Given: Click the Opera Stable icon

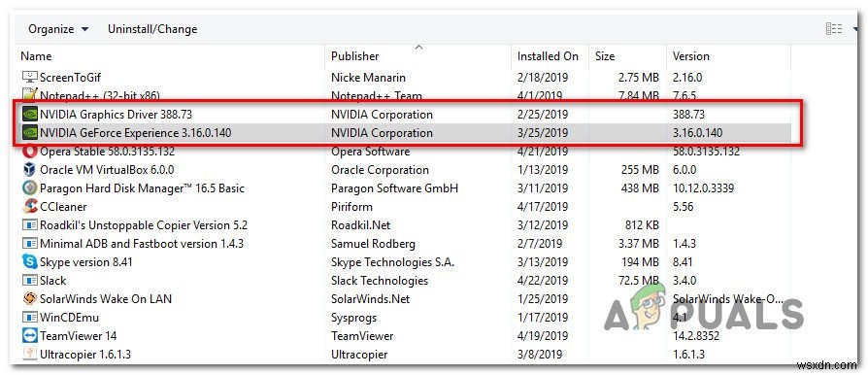Looking at the screenshot, I should pyautogui.click(x=29, y=152).
